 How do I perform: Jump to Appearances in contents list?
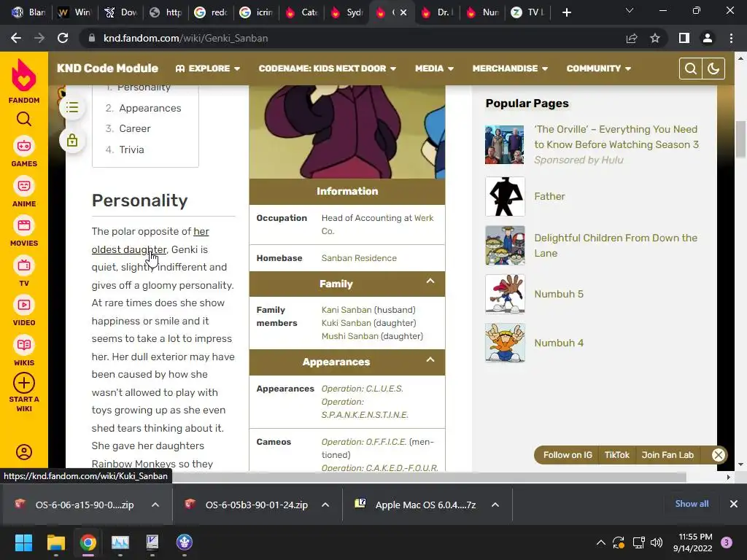click(150, 108)
